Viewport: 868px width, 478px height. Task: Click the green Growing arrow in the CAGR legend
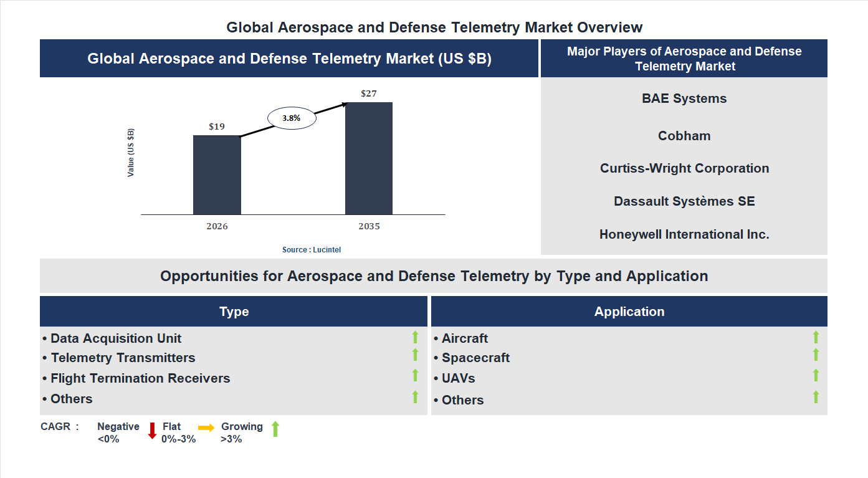[x=275, y=431]
